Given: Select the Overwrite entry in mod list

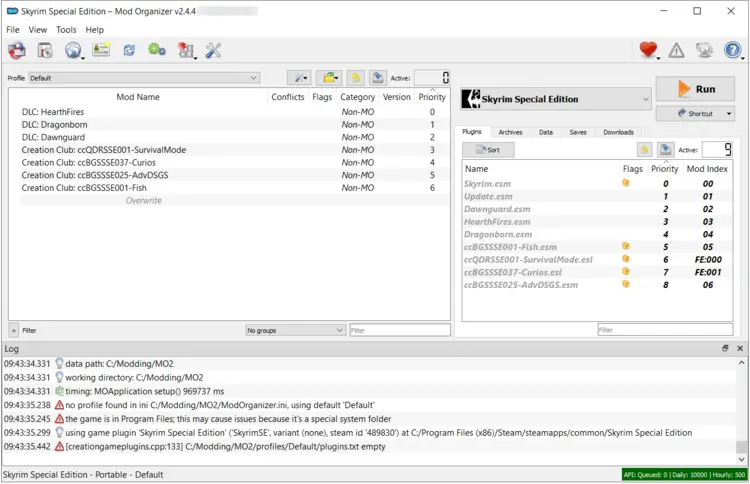Looking at the screenshot, I should pos(143,201).
